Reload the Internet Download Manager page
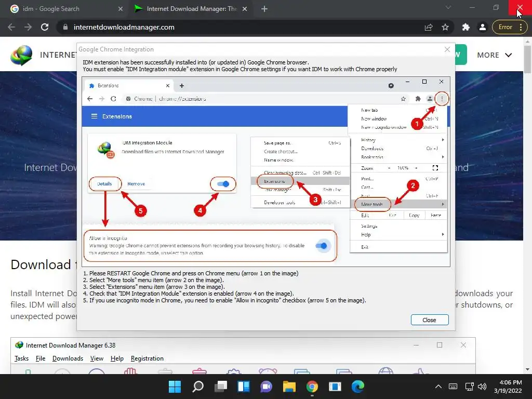The height and width of the screenshot is (399, 532). (x=45, y=27)
